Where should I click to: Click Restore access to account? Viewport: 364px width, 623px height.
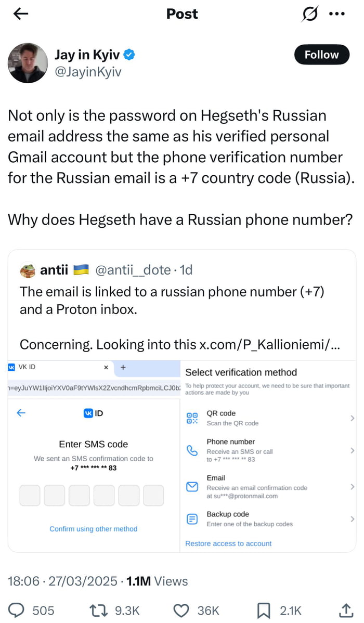[228, 543]
